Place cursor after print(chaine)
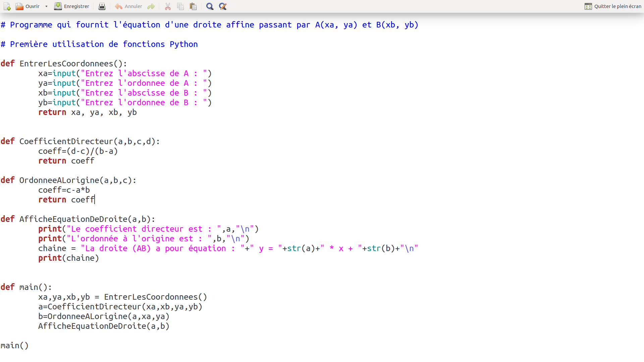 (x=99, y=258)
